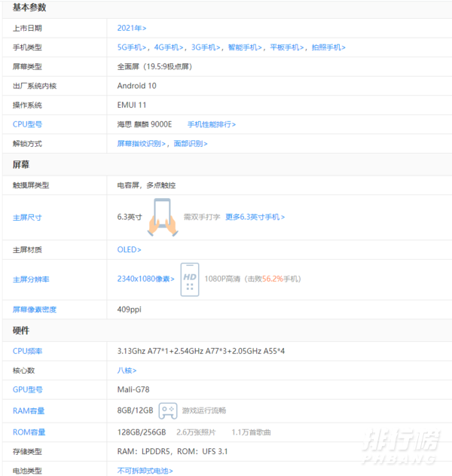Image resolution: width=452 pixels, height=476 pixels.
Task: Open the 2021年 release date link
Action: [132, 28]
